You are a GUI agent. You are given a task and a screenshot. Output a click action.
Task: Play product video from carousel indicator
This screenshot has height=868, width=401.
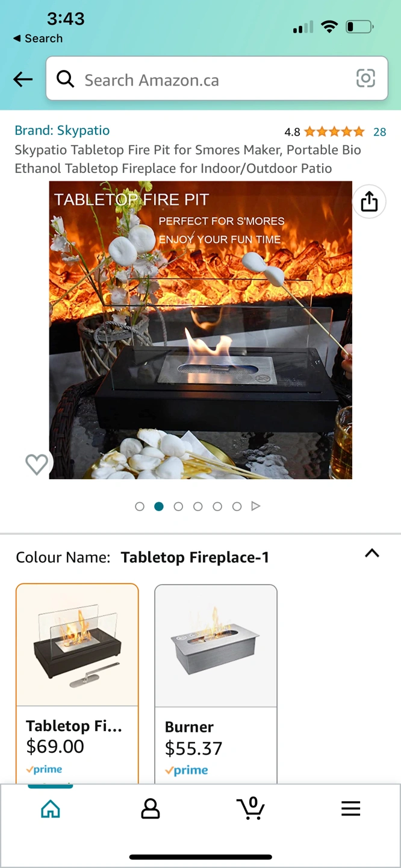[x=256, y=506]
